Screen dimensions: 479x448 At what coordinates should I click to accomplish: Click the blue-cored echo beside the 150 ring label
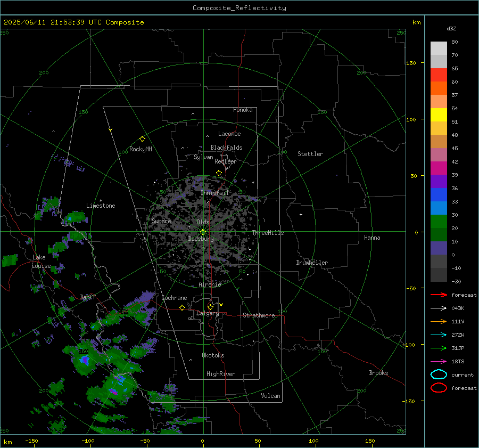point(85,360)
